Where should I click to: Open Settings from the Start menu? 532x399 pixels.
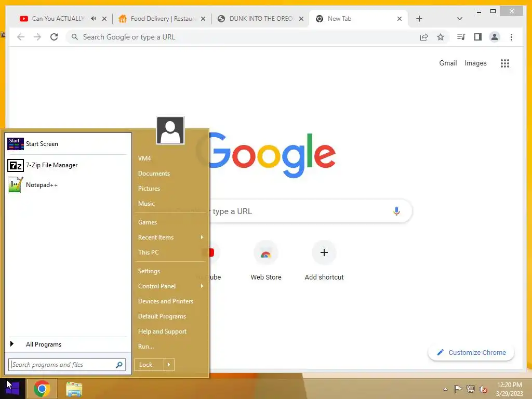click(x=149, y=271)
